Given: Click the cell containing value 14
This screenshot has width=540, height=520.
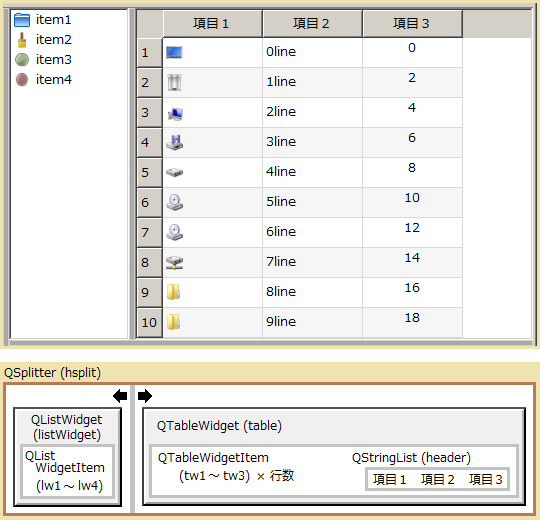Looking at the screenshot, I should [x=412, y=262].
